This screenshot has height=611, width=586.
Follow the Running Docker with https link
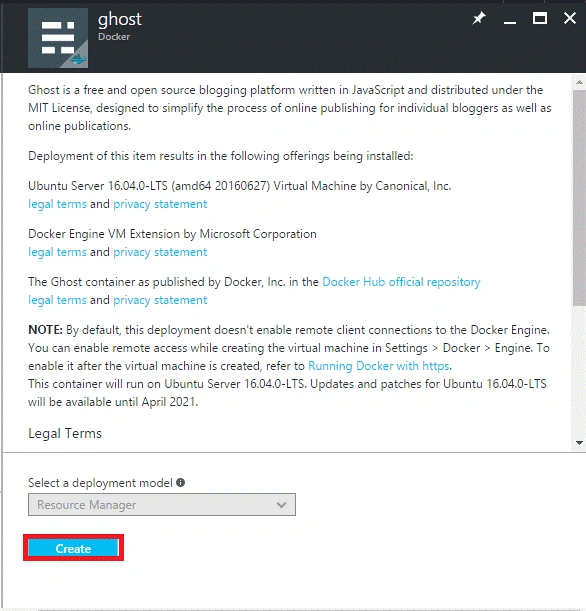coord(379,366)
